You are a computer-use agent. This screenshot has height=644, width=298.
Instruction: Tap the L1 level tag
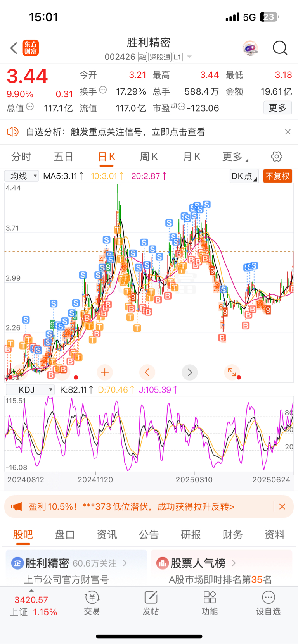(x=177, y=57)
